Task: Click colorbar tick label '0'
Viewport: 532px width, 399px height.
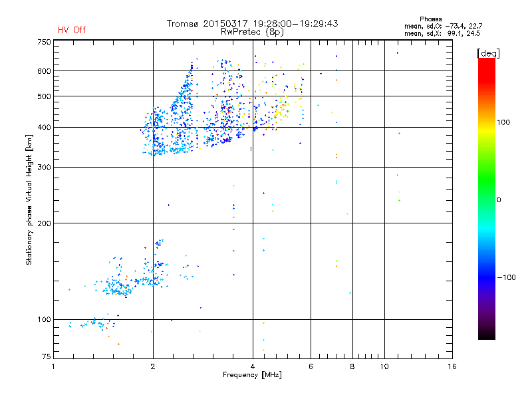Action: (498, 200)
